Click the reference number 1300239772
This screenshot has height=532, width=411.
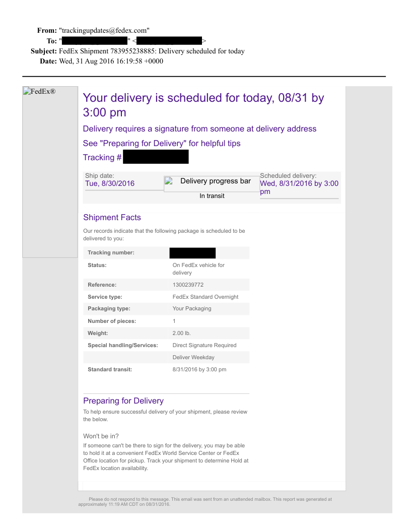pos(188,285)
